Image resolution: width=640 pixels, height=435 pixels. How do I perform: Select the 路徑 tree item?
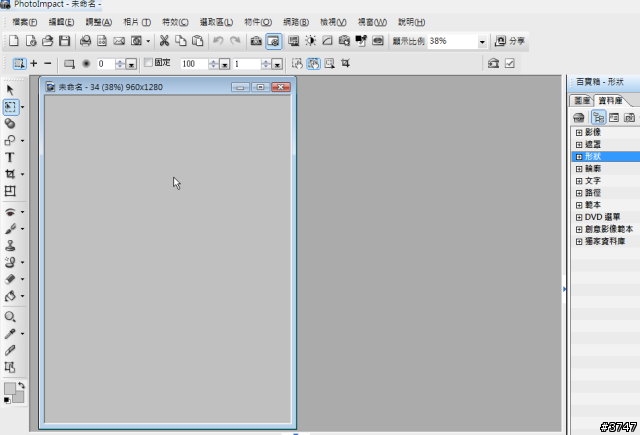click(593, 193)
